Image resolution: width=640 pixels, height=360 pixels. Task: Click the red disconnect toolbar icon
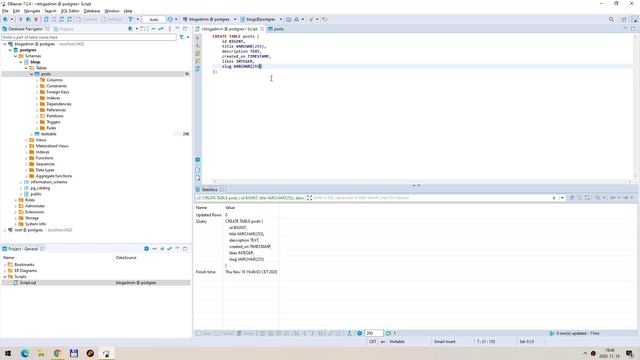pos(36,19)
